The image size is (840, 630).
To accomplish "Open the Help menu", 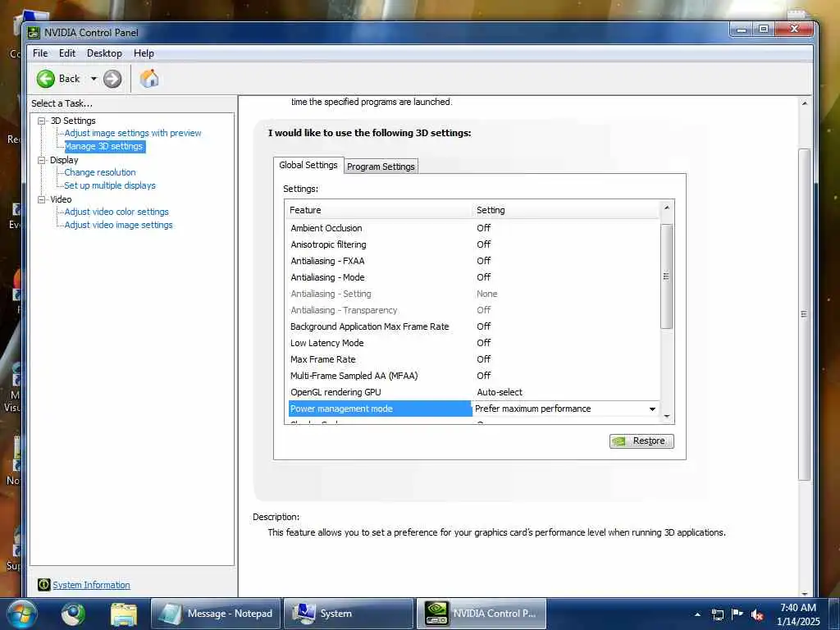I will 144,53.
